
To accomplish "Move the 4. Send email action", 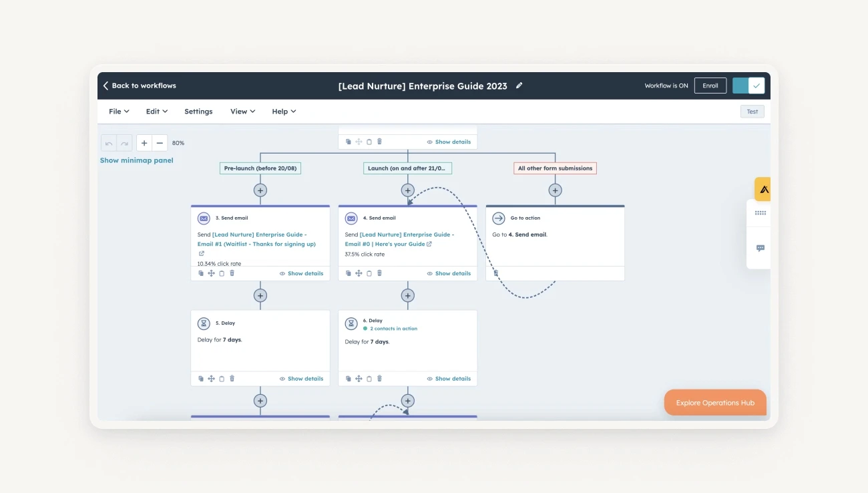I will (x=359, y=273).
